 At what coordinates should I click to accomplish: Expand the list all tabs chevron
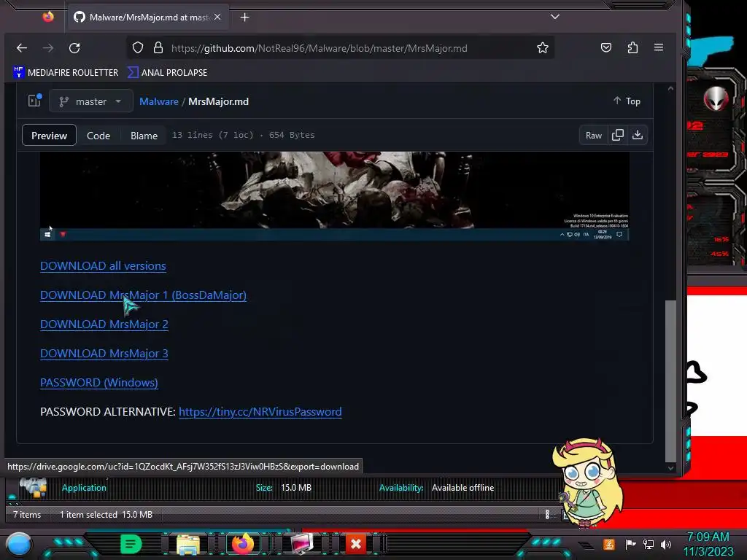(x=555, y=17)
